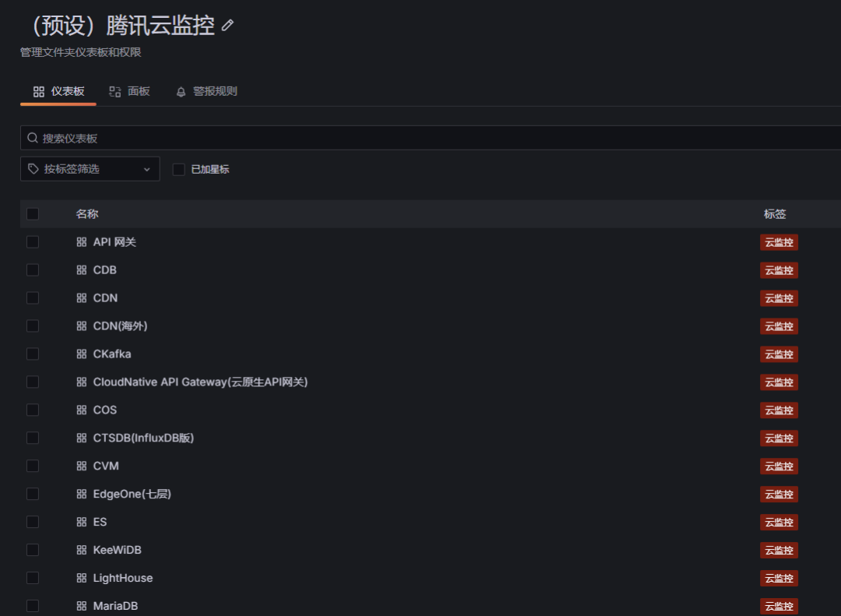Check the COS row checkbox

pyautogui.click(x=33, y=410)
